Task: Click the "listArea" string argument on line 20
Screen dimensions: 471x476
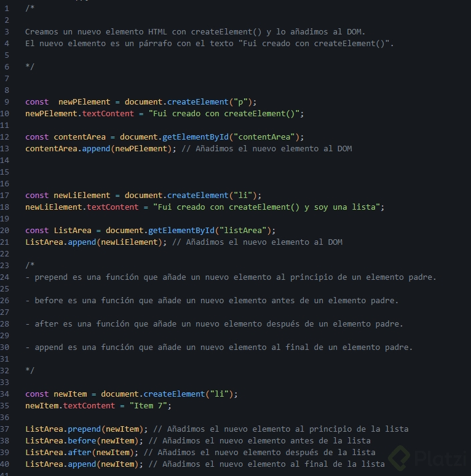Action: (x=243, y=231)
